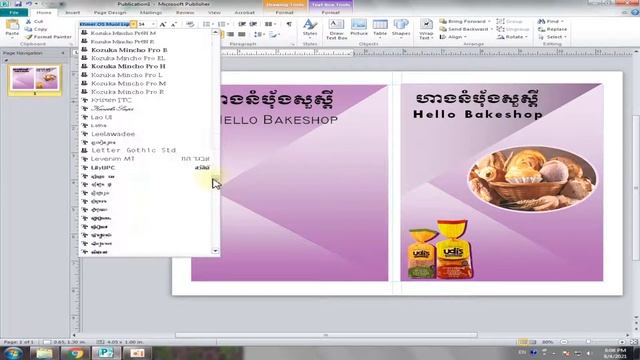Open the Shapes gallery
The height and width of the screenshot is (360, 640).
401,29
